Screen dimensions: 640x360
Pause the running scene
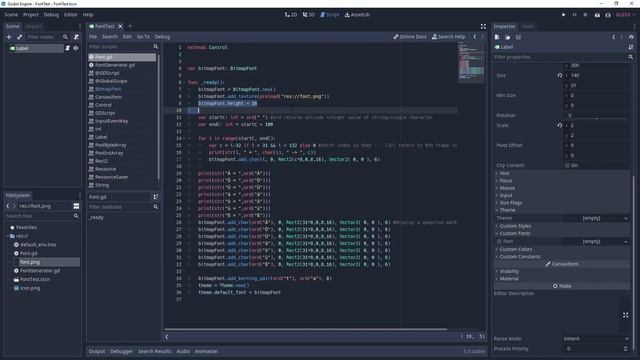(x=574, y=15)
